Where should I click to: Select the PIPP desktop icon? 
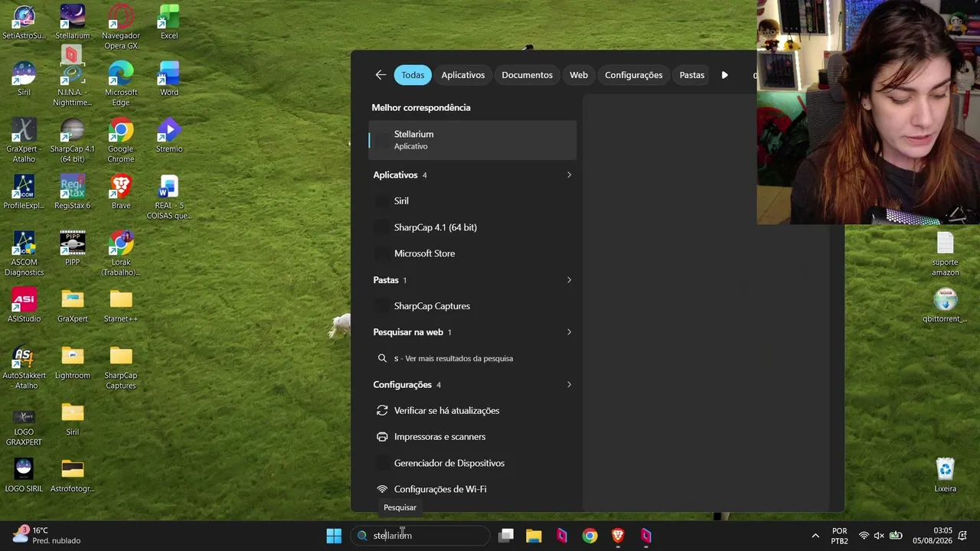click(x=73, y=249)
